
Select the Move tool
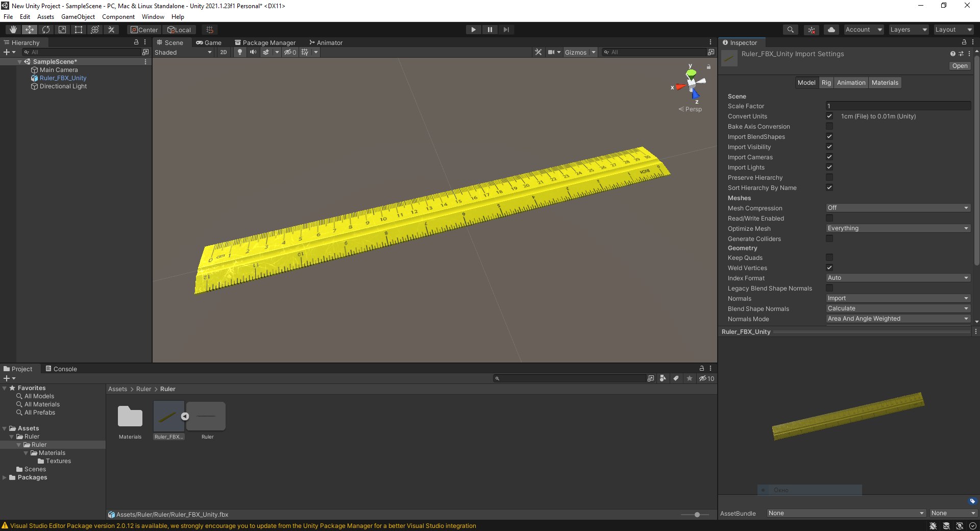pos(30,30)
